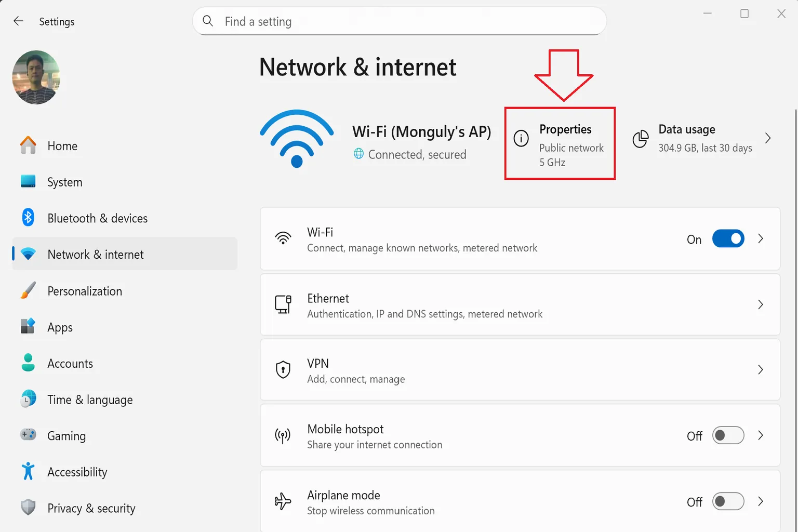Click the Personalization paintbrush icon
Viewport: 798px width, 532px height.
(x=28, y=290)
